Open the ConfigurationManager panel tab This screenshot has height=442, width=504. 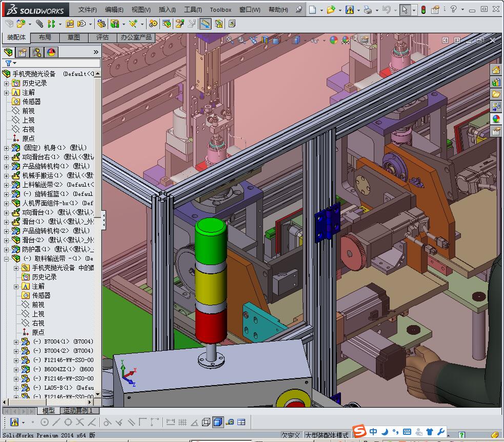point(37,52)
